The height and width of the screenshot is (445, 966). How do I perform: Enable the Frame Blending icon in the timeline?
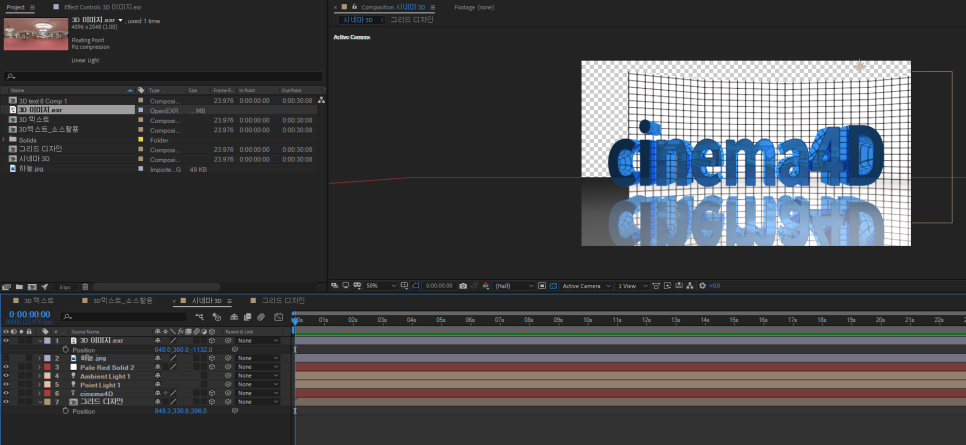[248, 317]
